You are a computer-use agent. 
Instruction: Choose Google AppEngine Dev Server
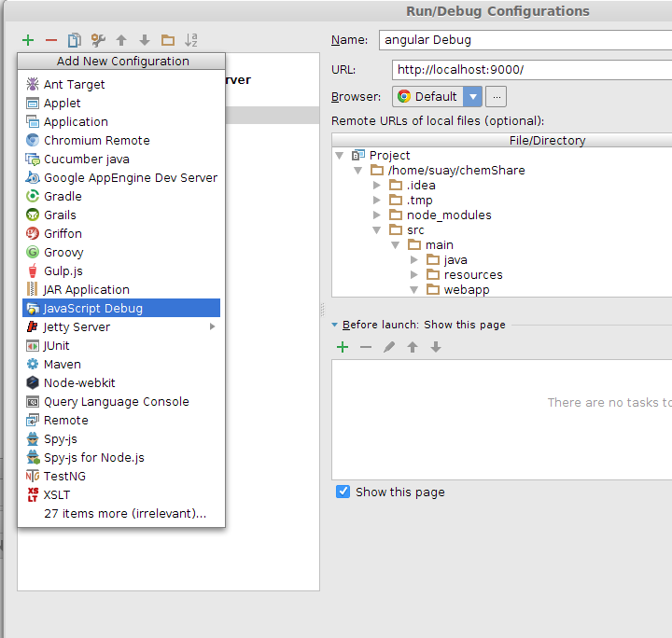(x=121, y=178)
